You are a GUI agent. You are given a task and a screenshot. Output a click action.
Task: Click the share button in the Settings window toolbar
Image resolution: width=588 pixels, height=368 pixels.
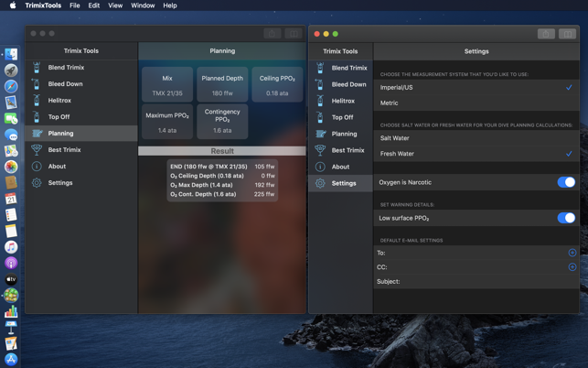(x=546, y=34)
